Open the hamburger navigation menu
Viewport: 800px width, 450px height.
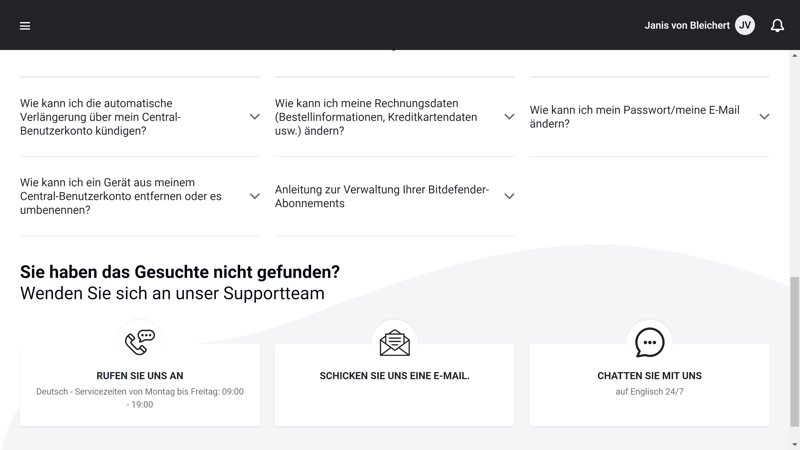click(25, 26)
